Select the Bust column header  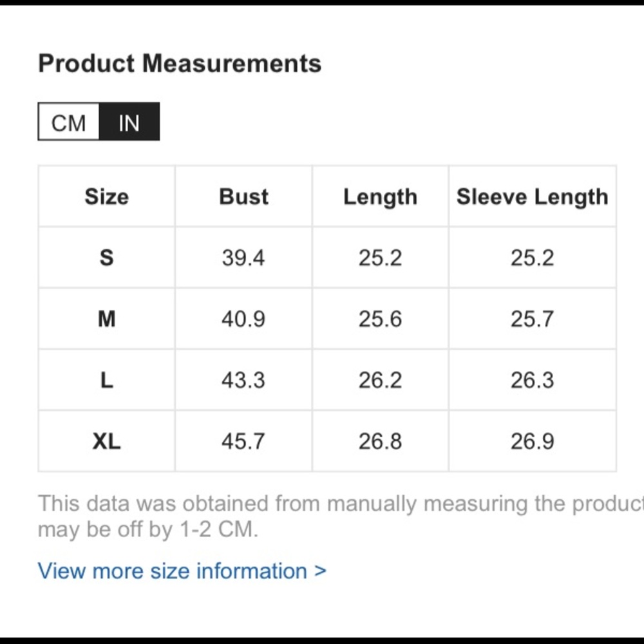point(243,196)
